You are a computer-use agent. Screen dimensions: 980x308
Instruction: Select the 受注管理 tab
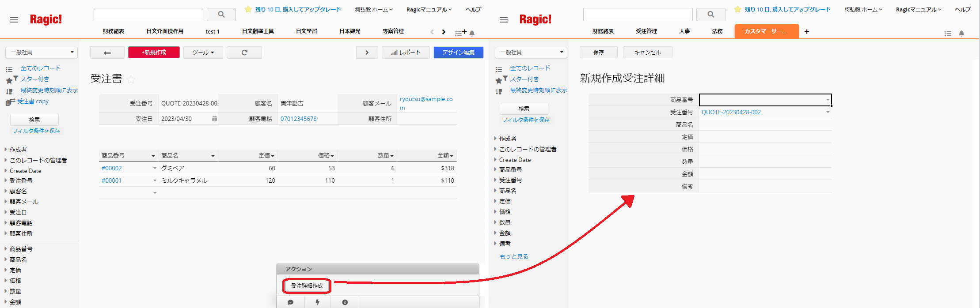tap(646, 31)
